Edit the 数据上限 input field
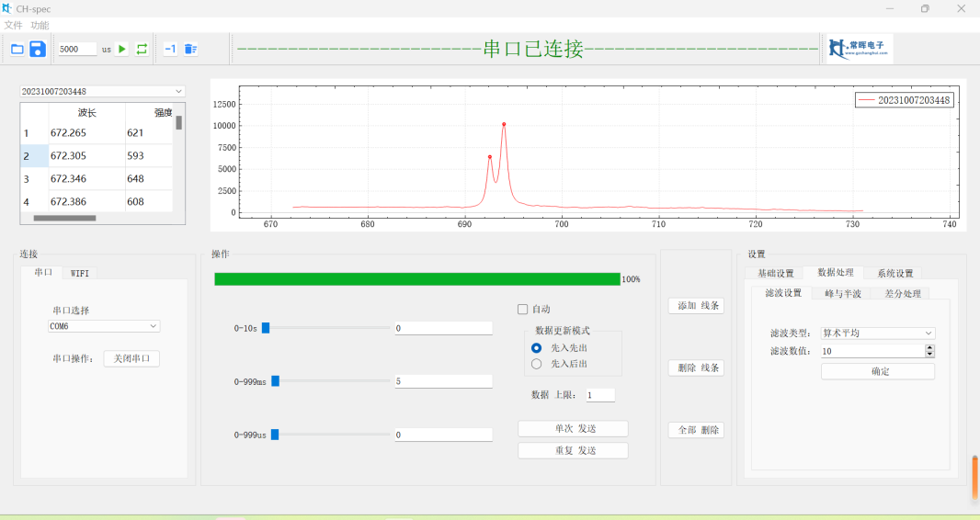Screen dimensions: 980x520 [x=600, y=394]
